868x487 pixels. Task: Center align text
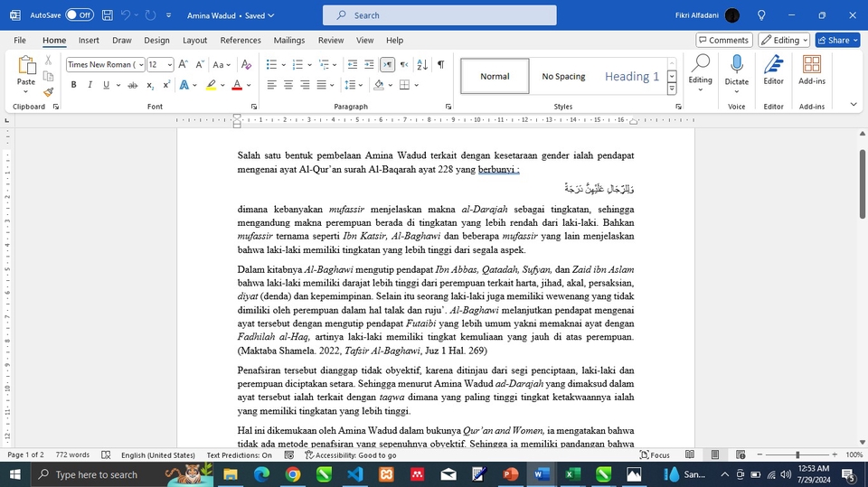coord(288,85)
